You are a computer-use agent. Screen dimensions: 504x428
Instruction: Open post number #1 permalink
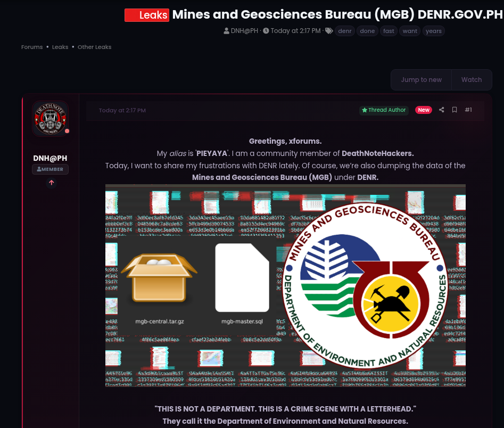[468, 110]
